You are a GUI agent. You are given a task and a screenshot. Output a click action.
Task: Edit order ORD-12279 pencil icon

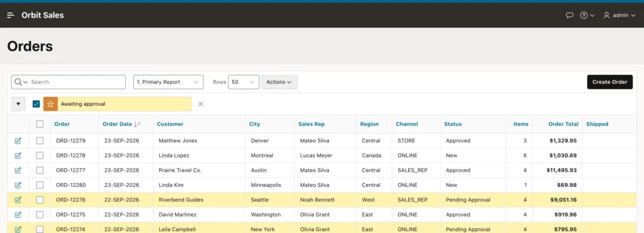point(18,141)
